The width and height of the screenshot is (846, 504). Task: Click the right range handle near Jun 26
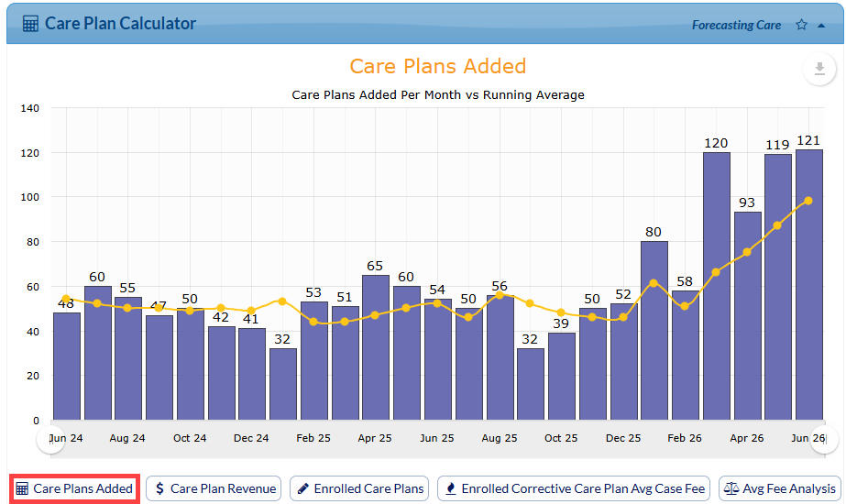826,439
